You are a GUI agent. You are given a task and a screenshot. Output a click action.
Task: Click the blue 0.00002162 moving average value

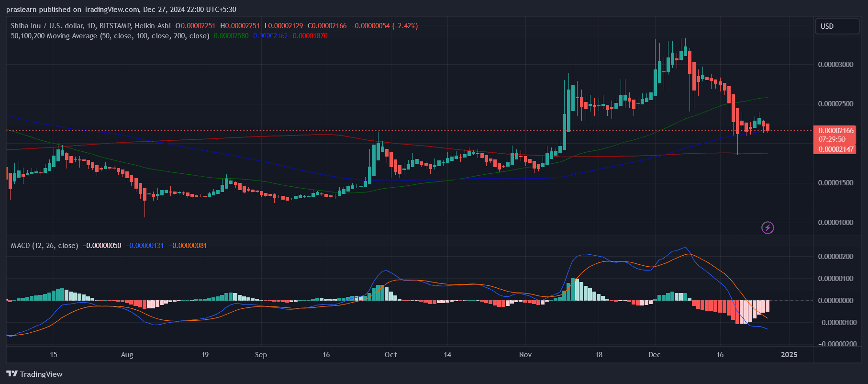click(x=270, y=36)
